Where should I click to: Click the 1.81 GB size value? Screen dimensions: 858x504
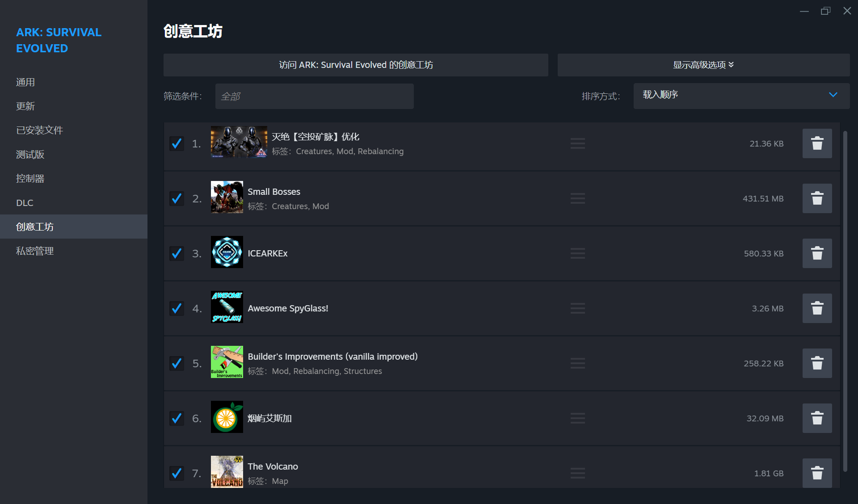click(x=769, y=473)
